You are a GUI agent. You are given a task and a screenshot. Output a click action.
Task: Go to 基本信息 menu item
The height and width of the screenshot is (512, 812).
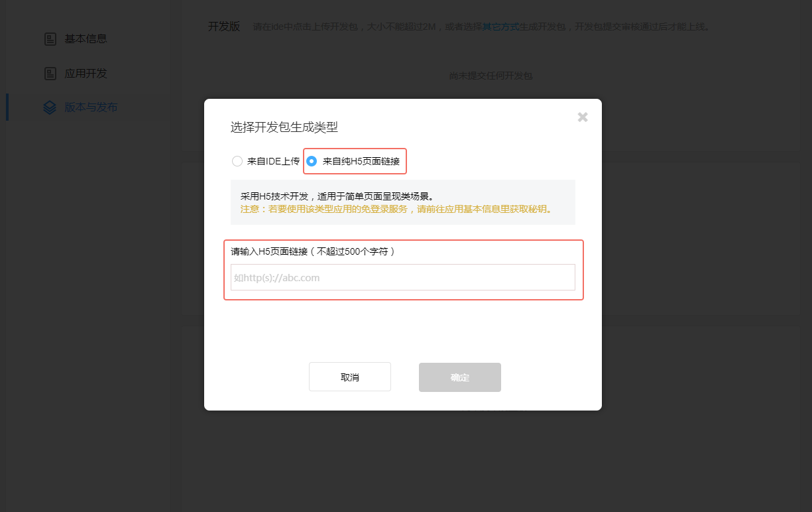tap(86, 39)
